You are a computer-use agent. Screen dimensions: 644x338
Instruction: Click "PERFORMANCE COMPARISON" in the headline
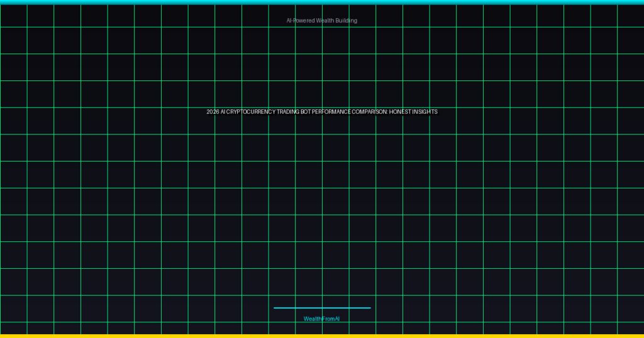pyautogui.click(x=350, y=112)
